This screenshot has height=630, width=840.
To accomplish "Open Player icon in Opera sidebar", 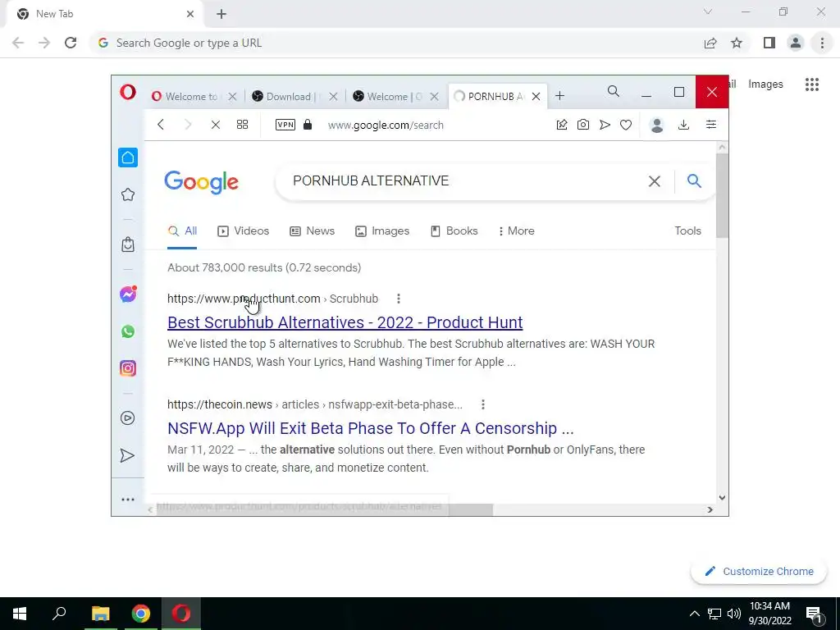I will pos(127,418).
